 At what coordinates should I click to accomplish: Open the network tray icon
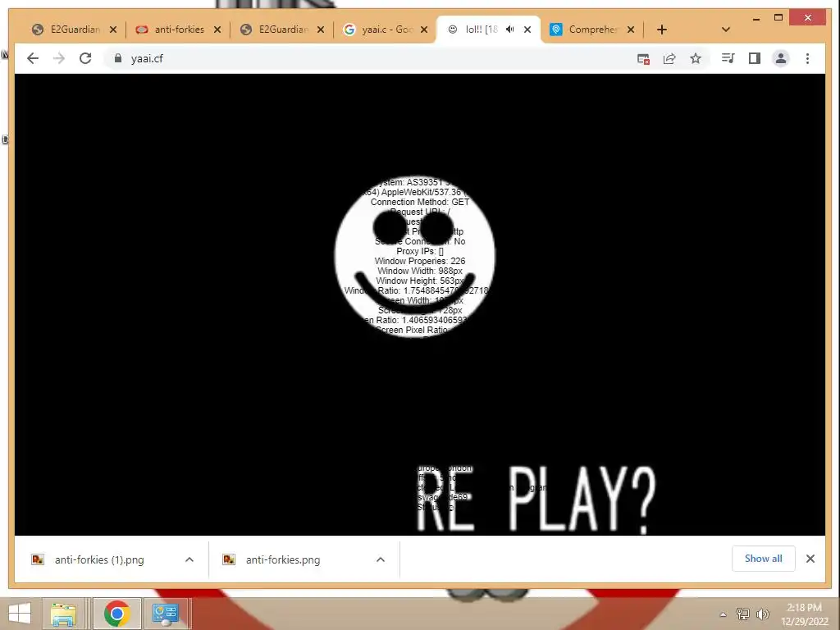pyautogui.click(x=743, y=614)
